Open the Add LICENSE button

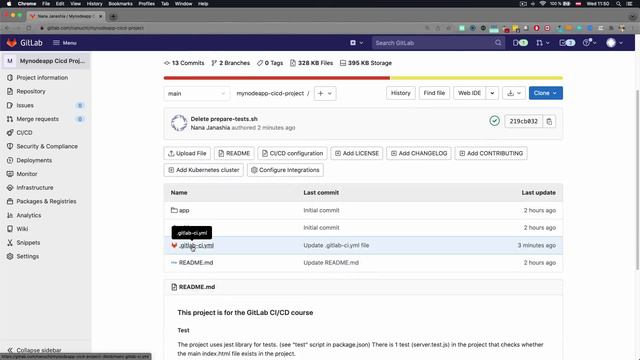click(357, 153)
